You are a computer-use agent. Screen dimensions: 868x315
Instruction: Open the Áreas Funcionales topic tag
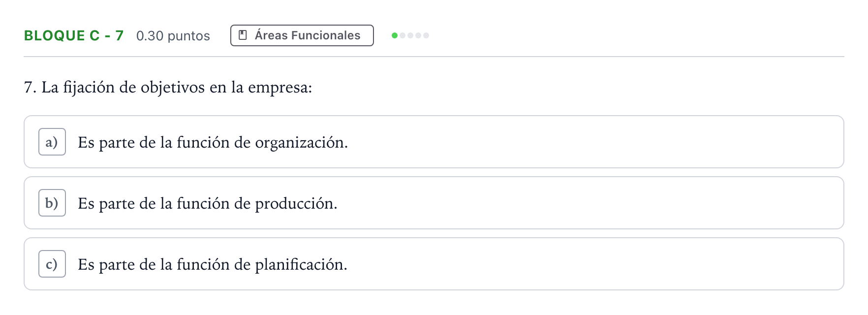(302, 35)
